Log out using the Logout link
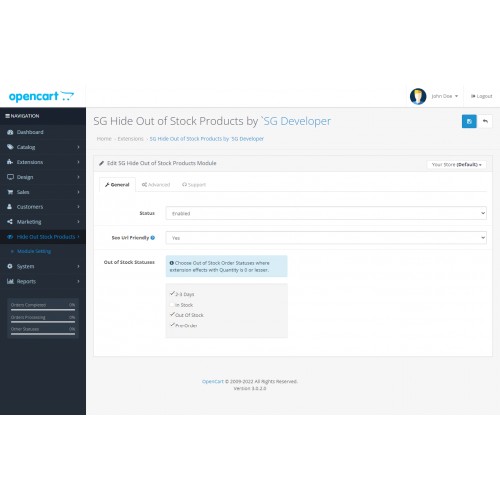 click(481, 96)
